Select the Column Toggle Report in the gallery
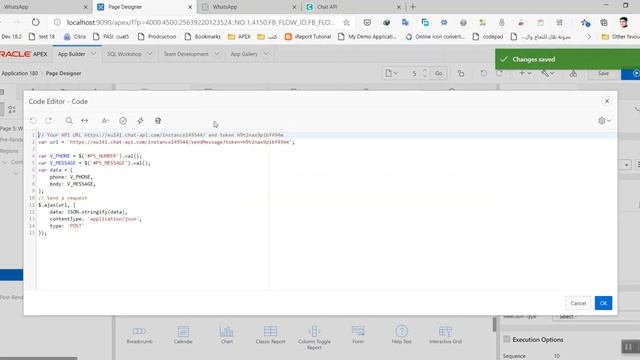 [314, 337]
